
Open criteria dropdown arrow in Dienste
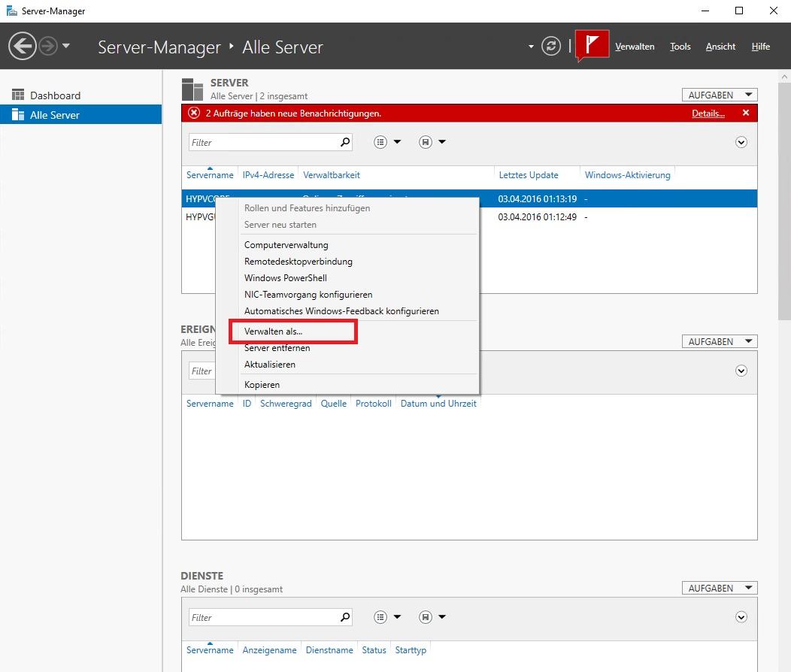click(397, 616)
